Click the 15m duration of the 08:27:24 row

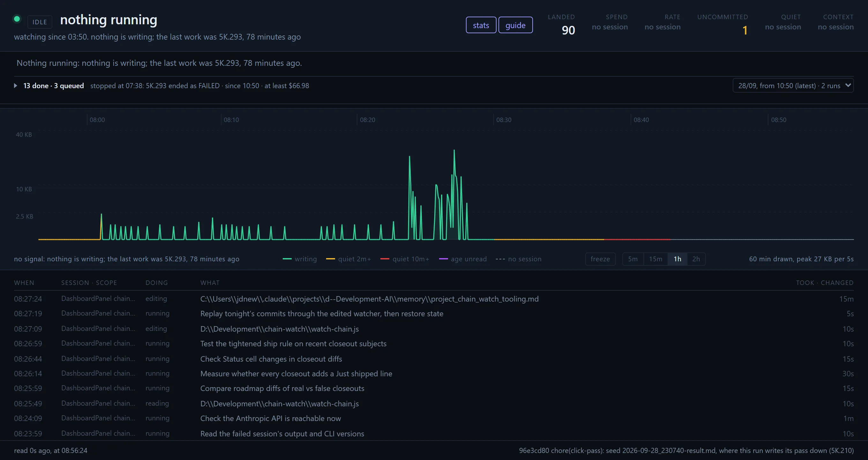[846, 299]
